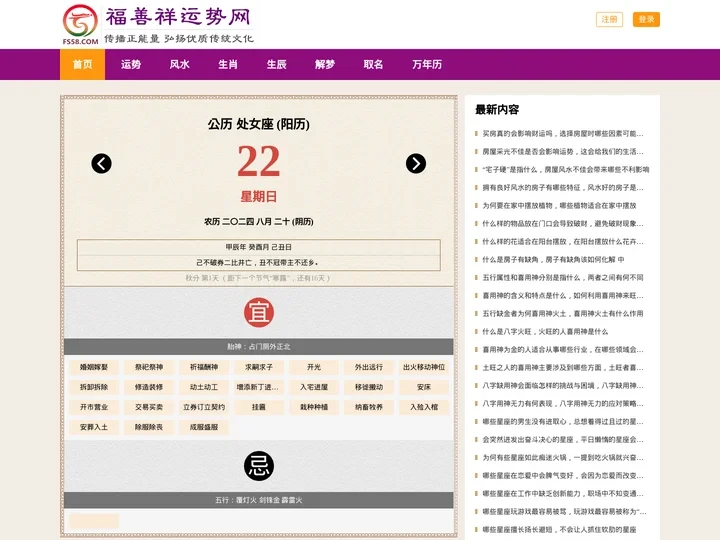This screenshot has width=720, height=540.
Task: Click the 开市营业 tag
Action: (x=94, y=407)
